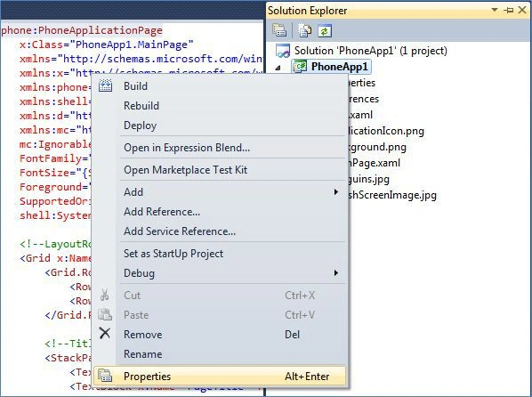Toggle auto-hide pin on Solution Explorer
532x397 pixels.
(x=509, y=10)
